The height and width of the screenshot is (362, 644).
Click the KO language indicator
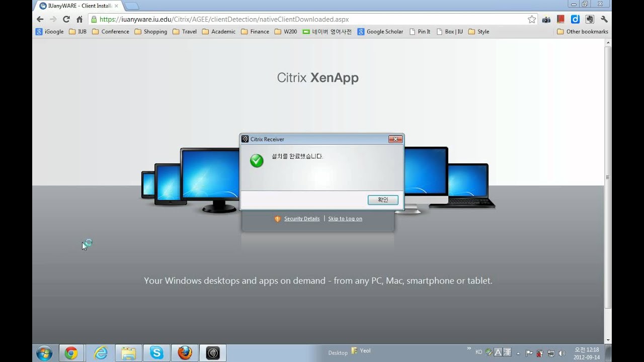(478, 352)
